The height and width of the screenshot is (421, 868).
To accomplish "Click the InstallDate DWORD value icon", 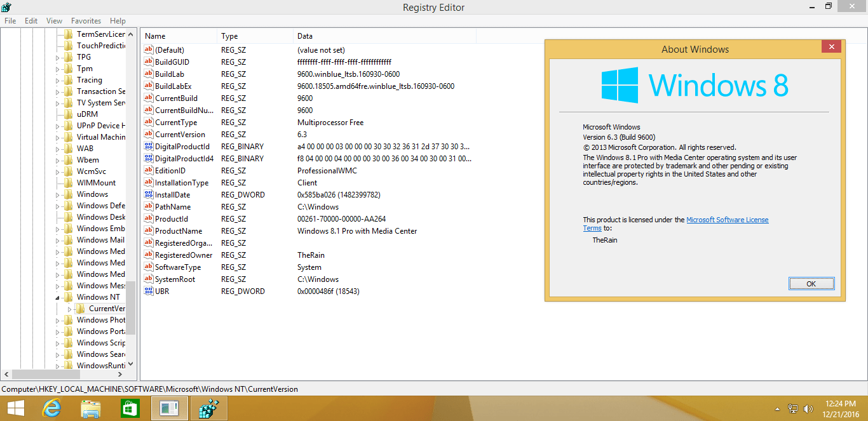I will (x=149, y=195).
